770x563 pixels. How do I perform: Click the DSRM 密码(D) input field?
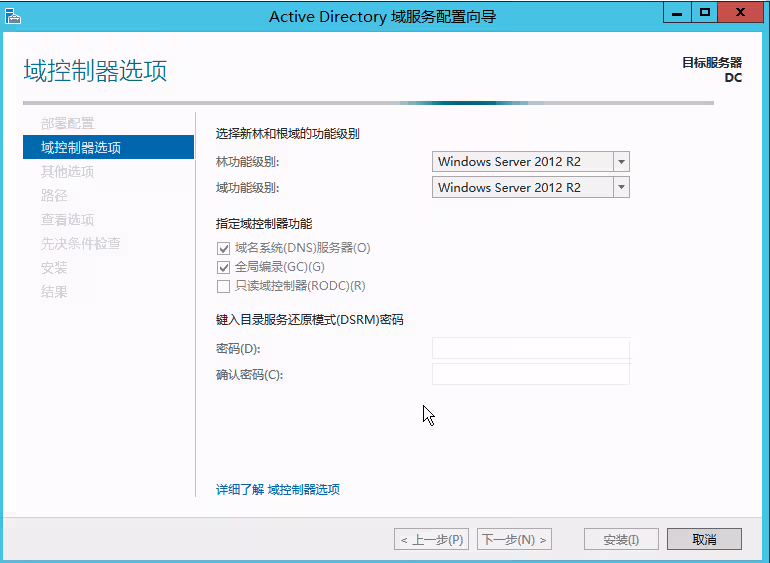tap(530, 348)
